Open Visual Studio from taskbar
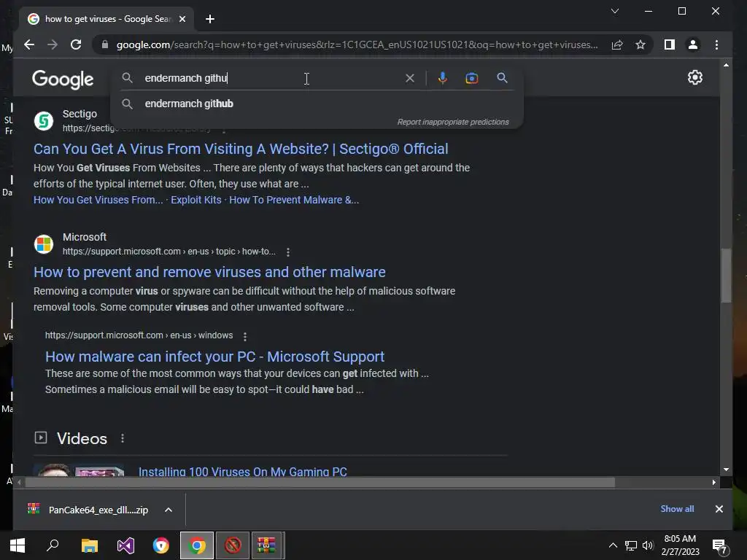Image resolution: width=747 pixels, height=560 pixels. (125, 545)
